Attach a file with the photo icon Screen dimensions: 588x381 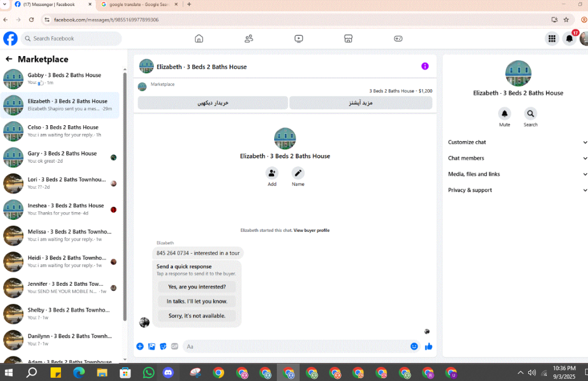(152, 347)
